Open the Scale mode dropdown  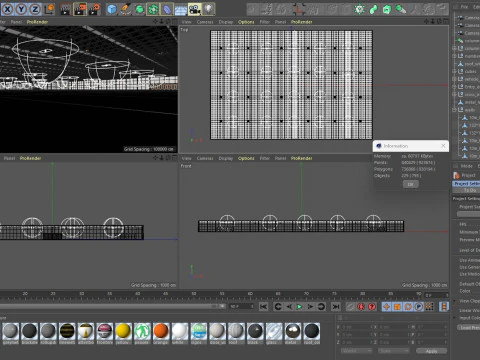(394, 351)
